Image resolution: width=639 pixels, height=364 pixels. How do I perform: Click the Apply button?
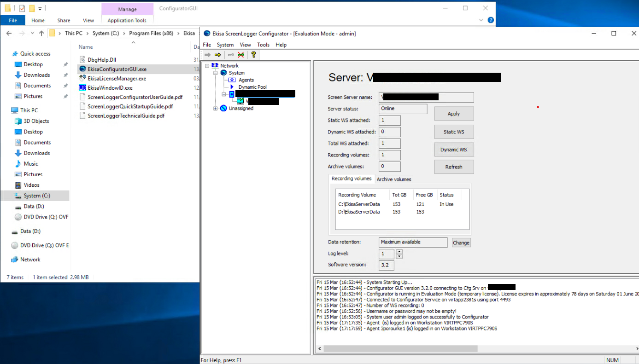pos(454,114)
